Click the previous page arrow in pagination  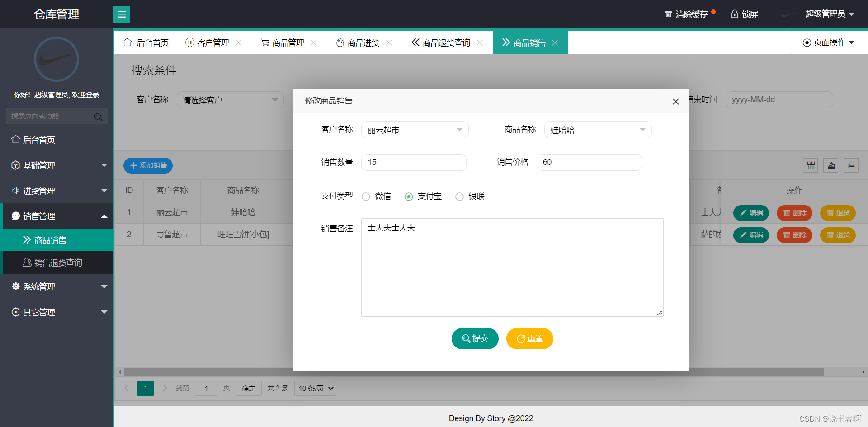[x=127, y=388]
